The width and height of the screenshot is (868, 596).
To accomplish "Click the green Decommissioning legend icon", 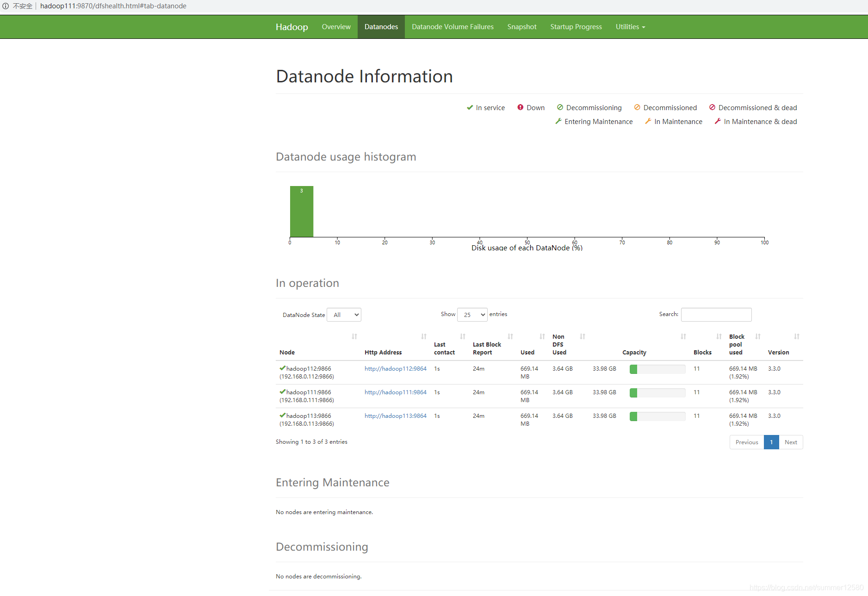I will pos(560,107).
